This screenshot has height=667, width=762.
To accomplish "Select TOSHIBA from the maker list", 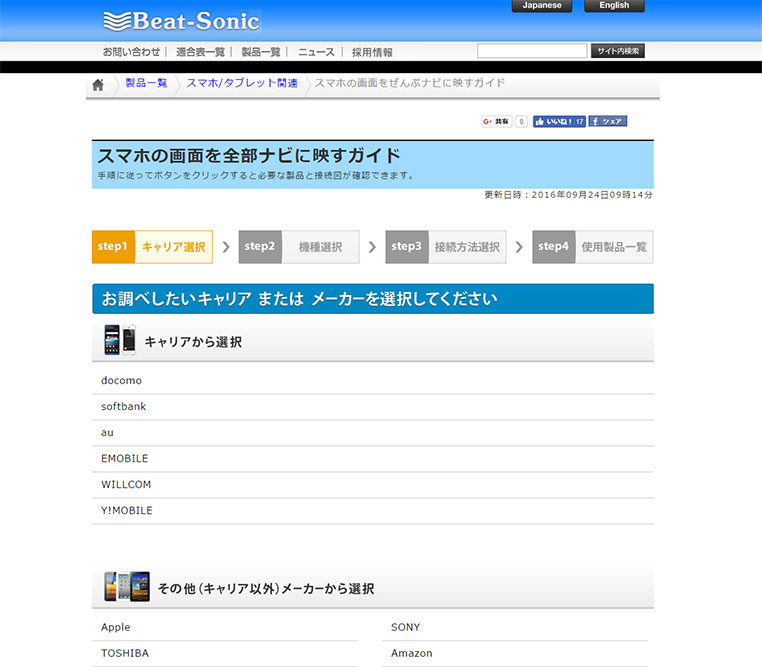I will (225, 654).
